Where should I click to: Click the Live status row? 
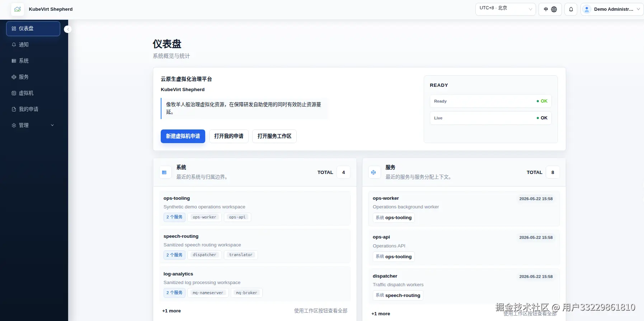[x=491, y=118]
